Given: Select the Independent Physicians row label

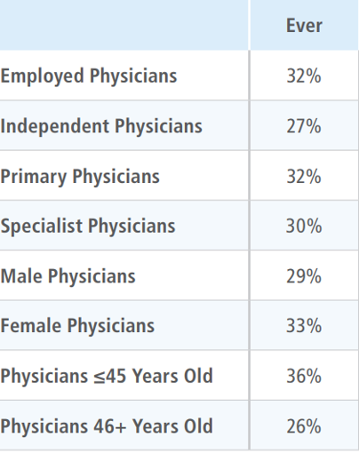Looking at the screenshot, I should [x=101, y=127].
